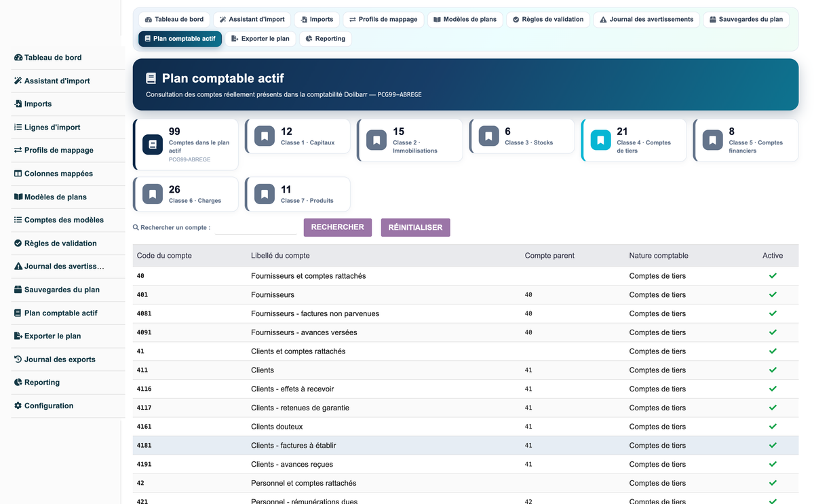This screenshot has width=814, height=504.
Task: Click the bookmark icon on Classe 3 Stocks card
Action: 488,136
